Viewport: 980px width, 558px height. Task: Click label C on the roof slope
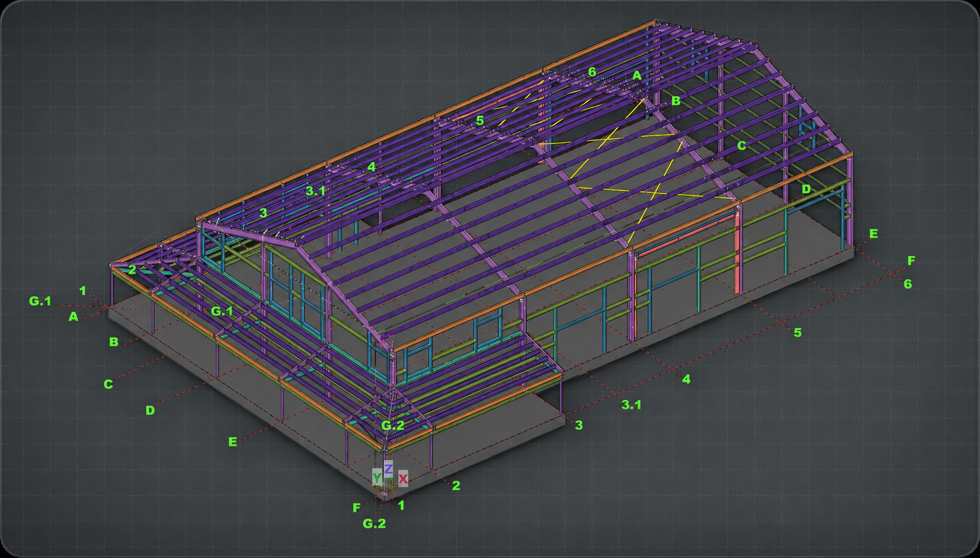[742, 145]
